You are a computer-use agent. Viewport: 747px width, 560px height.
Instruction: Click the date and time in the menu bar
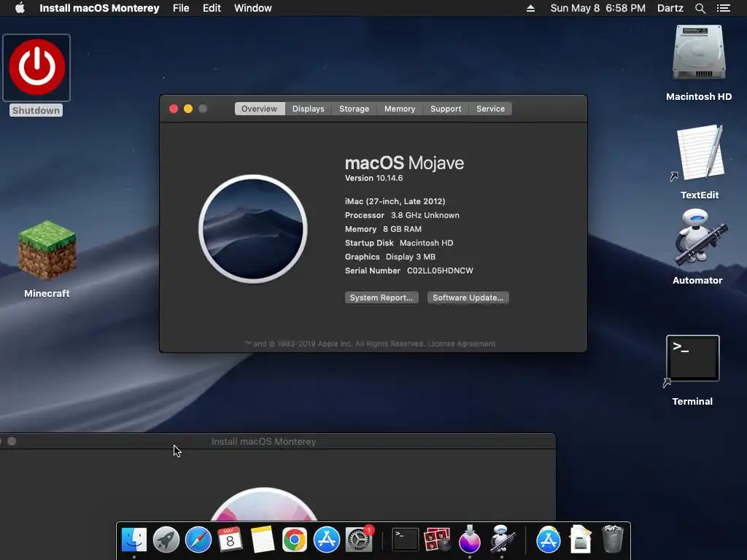598,8
